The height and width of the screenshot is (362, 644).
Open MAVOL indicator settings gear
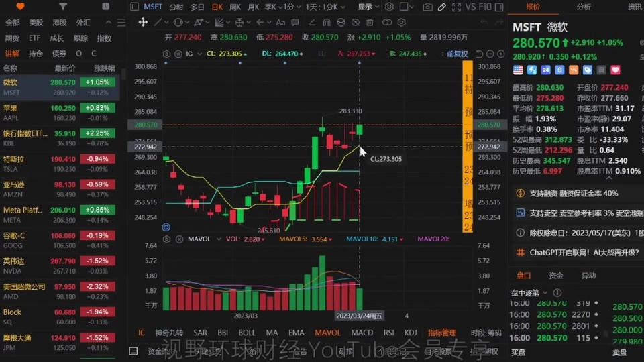point(166,239)
